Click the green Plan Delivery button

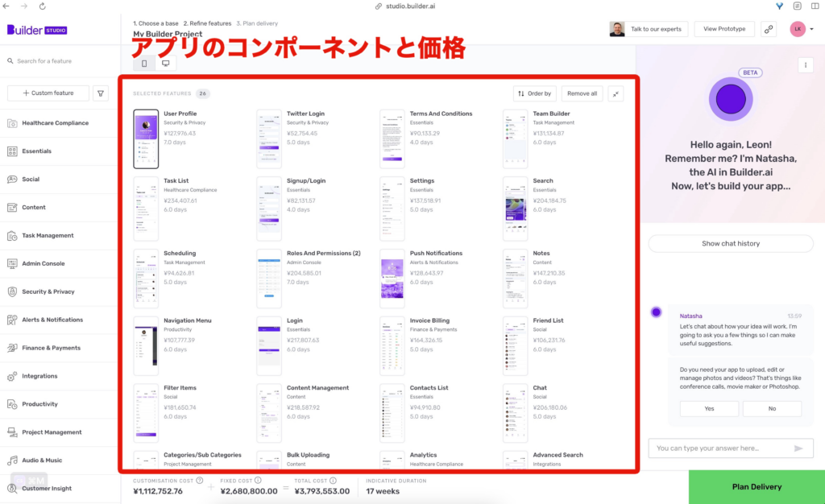coord(757,487)
